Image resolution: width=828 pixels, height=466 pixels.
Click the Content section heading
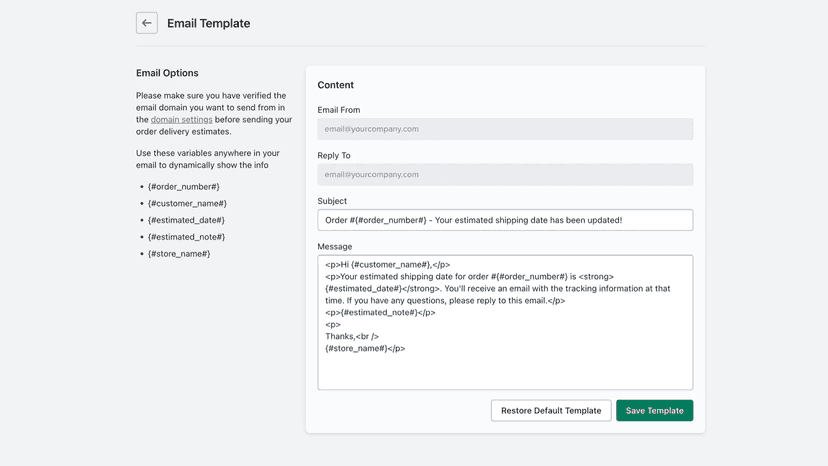point(335,85)
